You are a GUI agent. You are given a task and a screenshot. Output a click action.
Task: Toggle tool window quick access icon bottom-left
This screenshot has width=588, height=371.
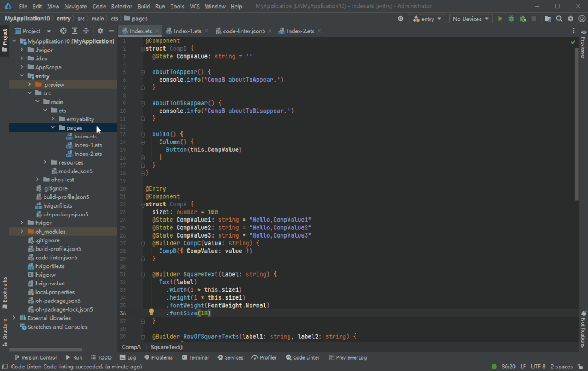(x=5, y=367)
